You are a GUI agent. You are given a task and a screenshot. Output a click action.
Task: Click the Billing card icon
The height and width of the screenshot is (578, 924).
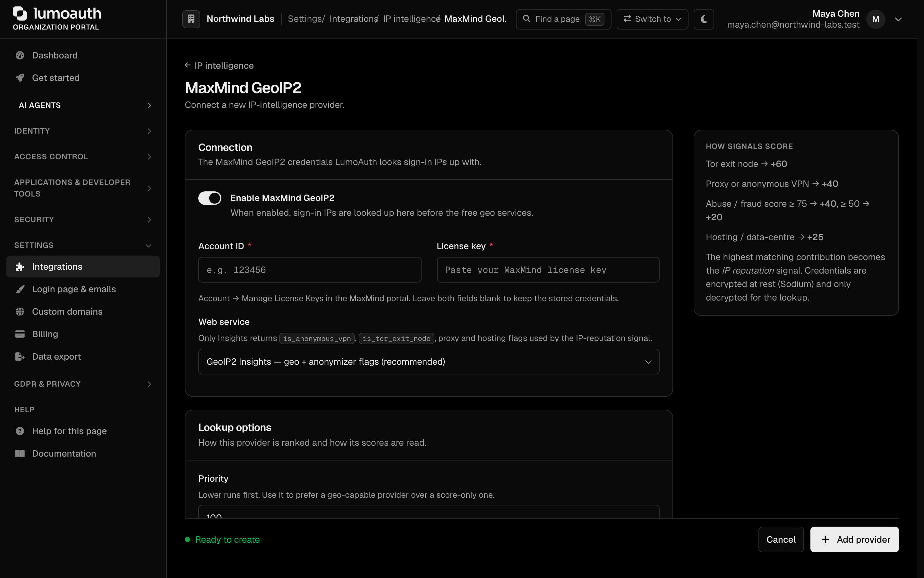[x=20, y=334]
